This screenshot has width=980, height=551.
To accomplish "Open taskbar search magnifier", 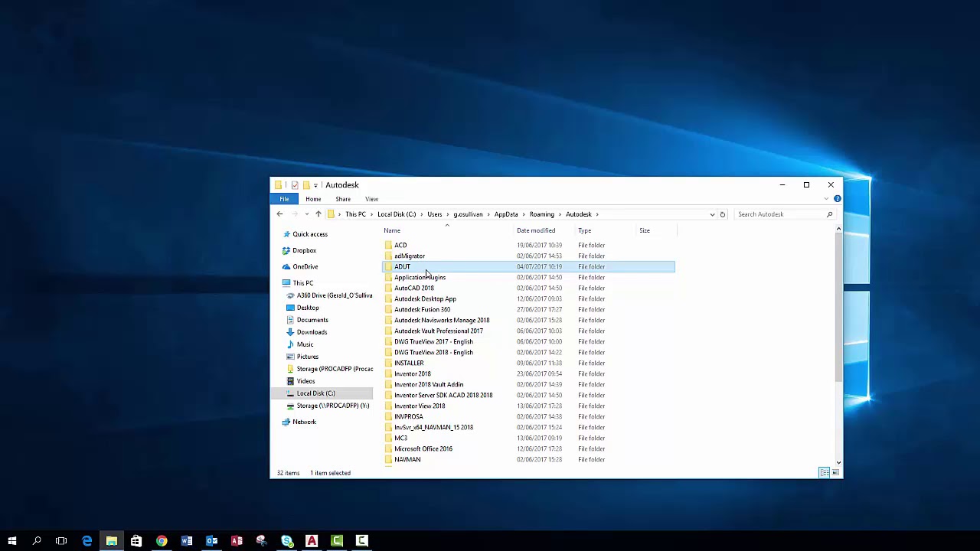I will (37, 541).
